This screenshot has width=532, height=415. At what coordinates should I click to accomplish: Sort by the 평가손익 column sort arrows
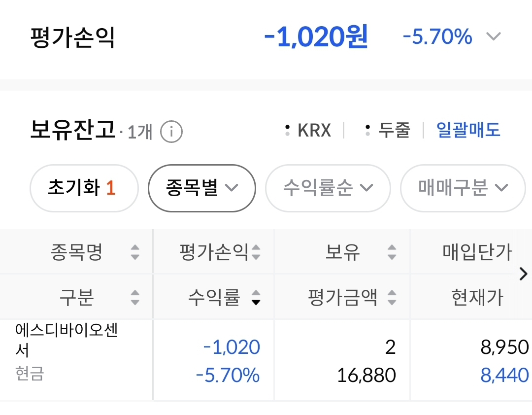coord(256,252)
